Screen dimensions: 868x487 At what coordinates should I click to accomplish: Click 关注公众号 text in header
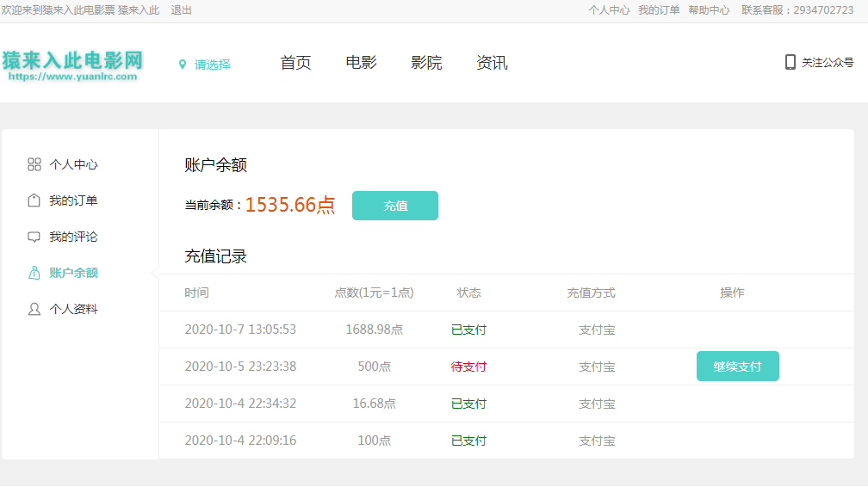[x=828, y=63]
